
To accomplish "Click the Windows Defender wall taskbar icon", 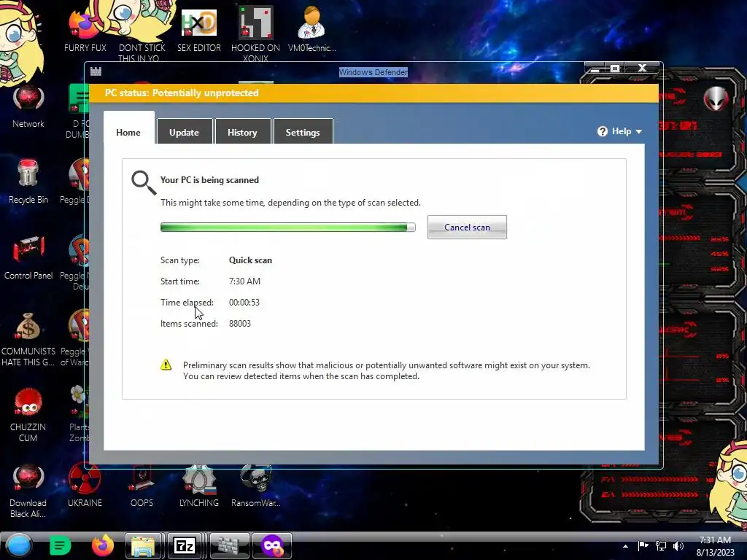I will coord(229,545).
